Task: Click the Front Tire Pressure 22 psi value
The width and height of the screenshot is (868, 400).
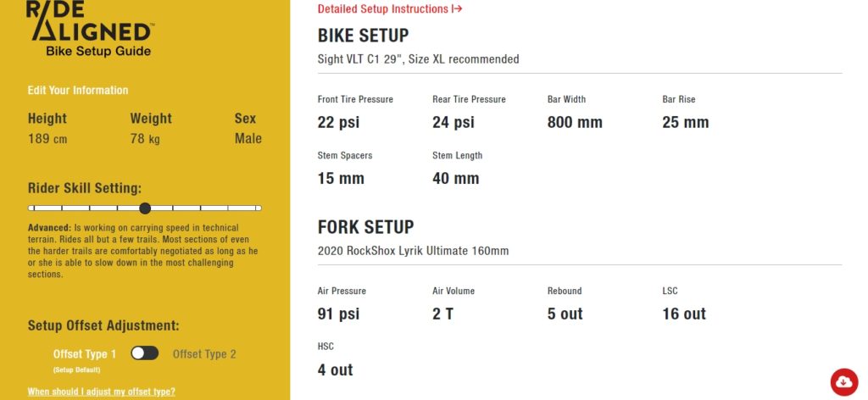Action: click(338, 122)
